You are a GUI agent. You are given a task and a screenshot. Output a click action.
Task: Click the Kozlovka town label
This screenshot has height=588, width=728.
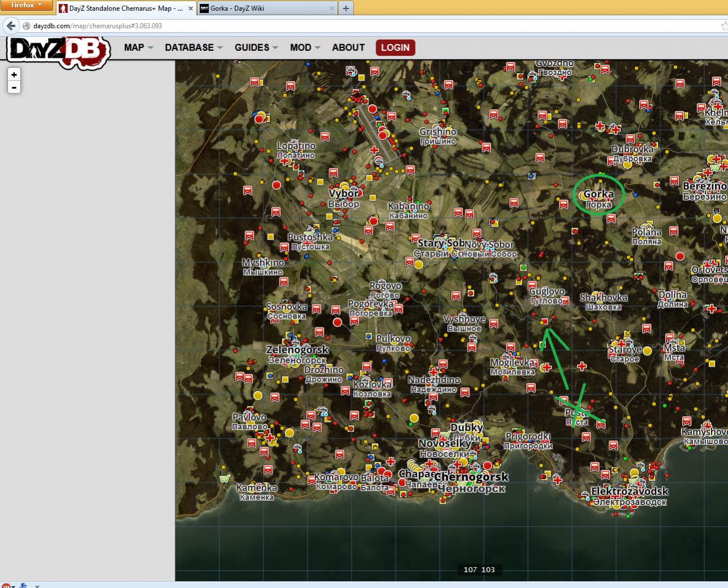[372, 389]
